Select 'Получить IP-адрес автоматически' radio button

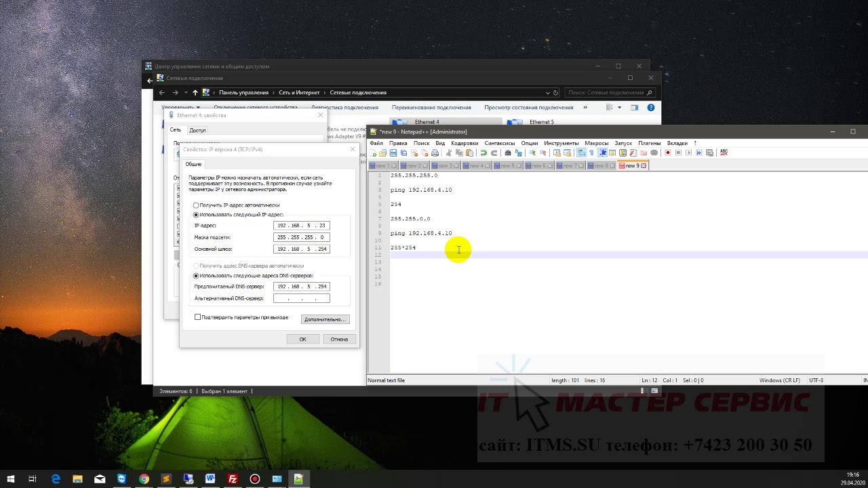[x=196, y=205]
